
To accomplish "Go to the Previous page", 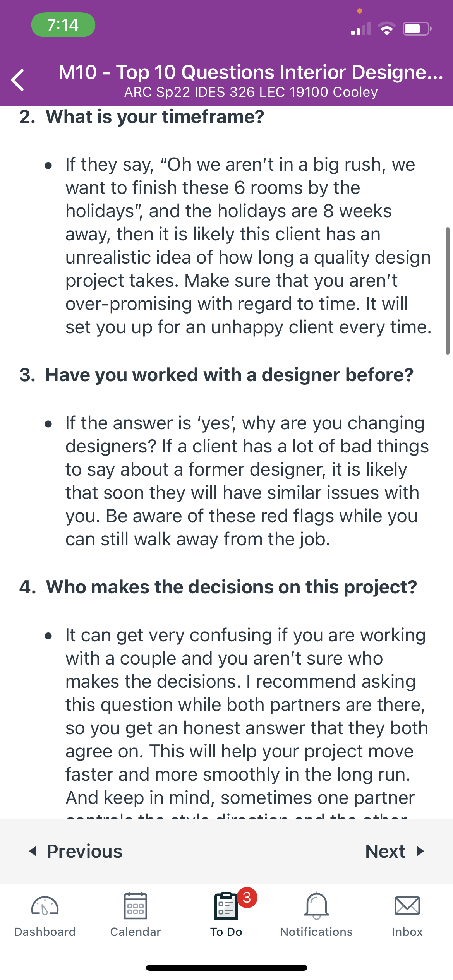I will (x=76, y=851).
